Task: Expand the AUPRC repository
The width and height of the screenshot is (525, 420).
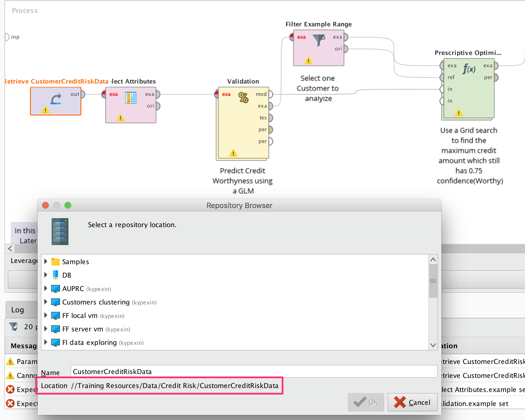Action: (46, 288)
